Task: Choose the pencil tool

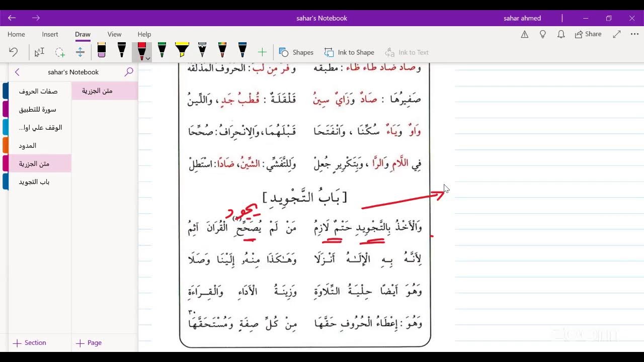Action: tap(202, 50)
